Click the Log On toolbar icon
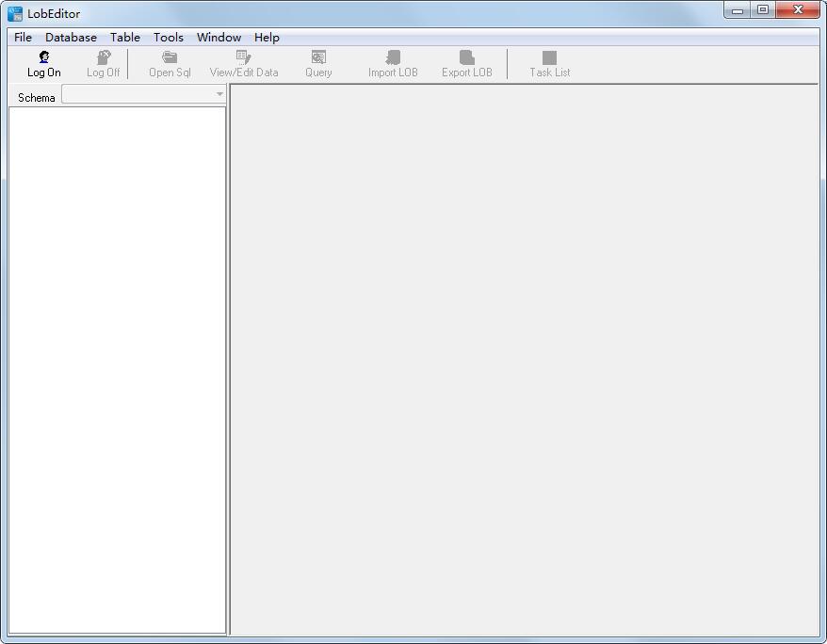The width and height of the screenshot is (827, 644). pos(42,56)
